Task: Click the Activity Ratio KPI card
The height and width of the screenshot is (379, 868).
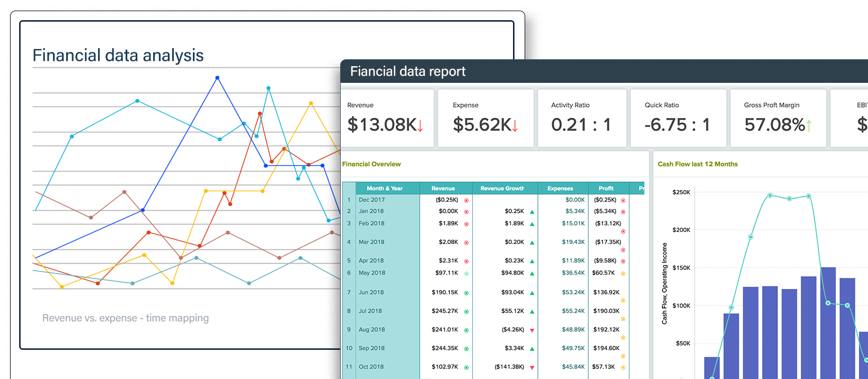Action: click(582, 118)
